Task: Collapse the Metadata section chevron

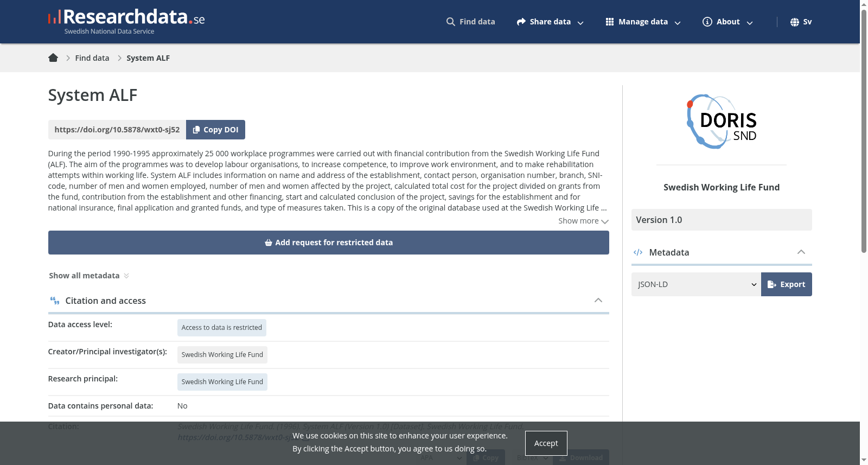Action: [801, 252]
